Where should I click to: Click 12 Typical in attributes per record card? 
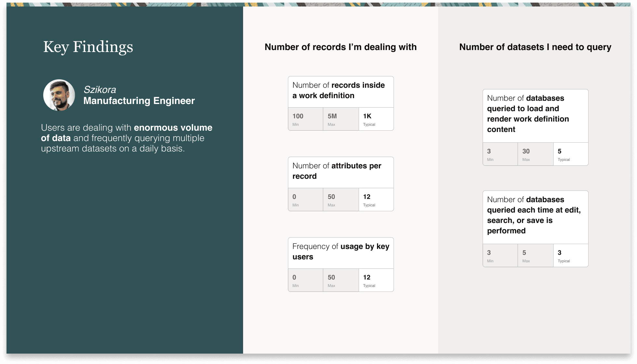pos(376,200)
